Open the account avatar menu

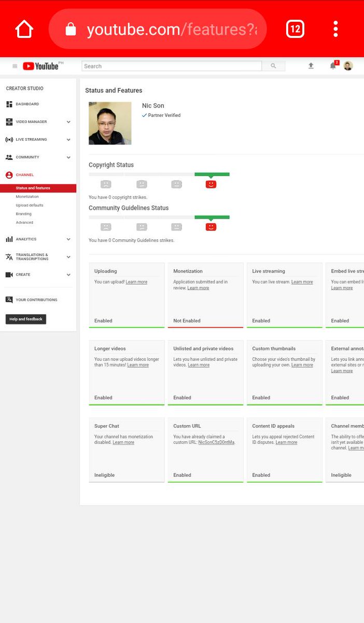pyautogui.click(x=348, y=66)
